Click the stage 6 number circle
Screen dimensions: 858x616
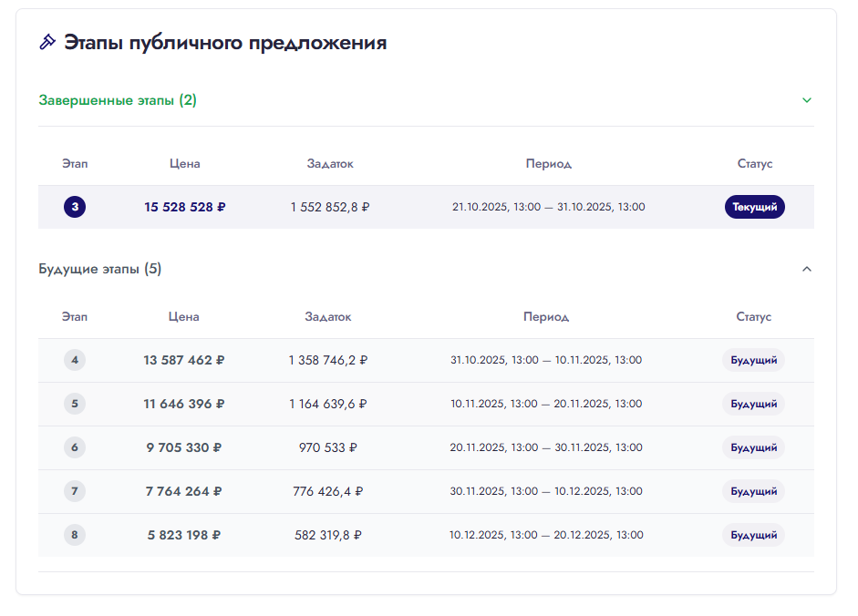coord(74,447)
